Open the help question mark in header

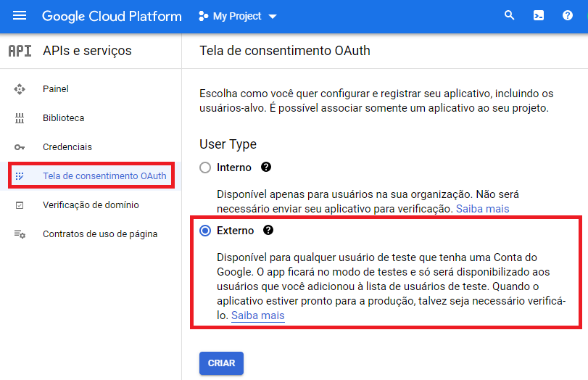568,15
